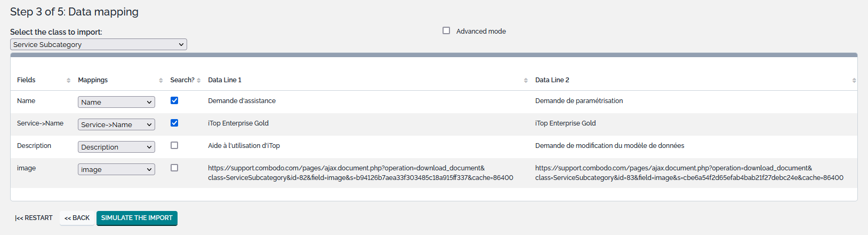Viewport: 868px width, 235px height.
Task: Enable the Advanced mode checkbox
Action: click(x=446, y=31)
